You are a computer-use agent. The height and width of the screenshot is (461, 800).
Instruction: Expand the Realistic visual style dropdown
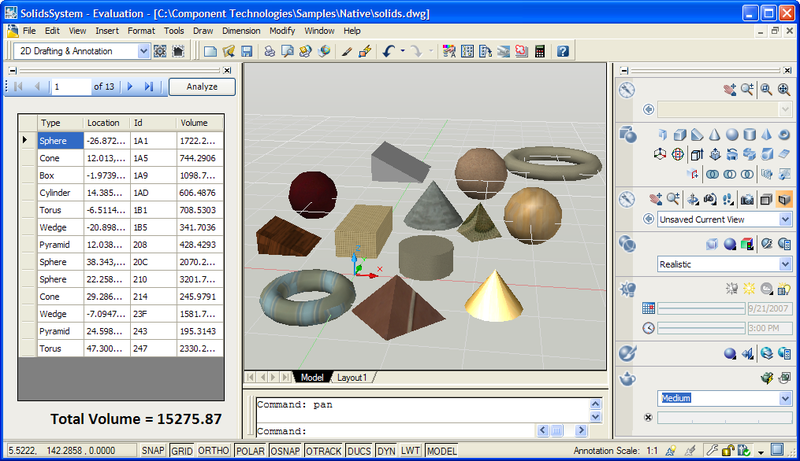click(784, 264)
